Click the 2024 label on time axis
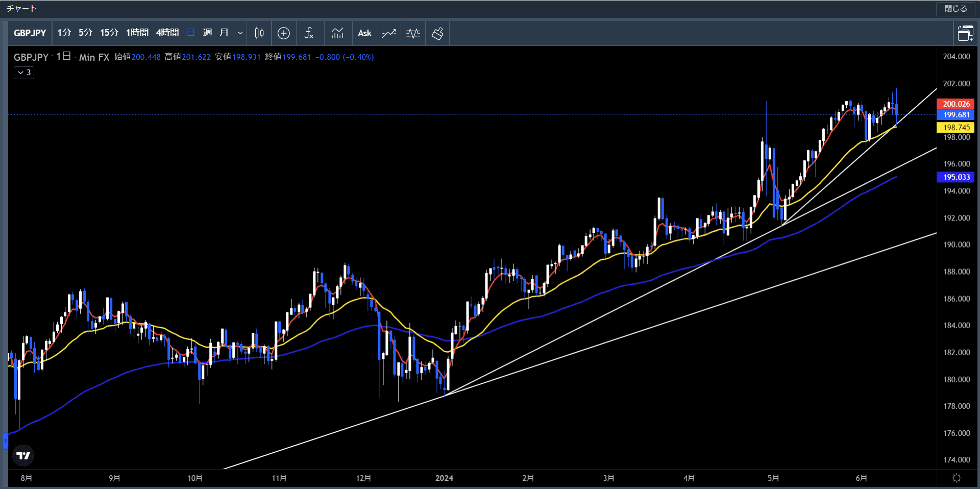This screenshot has height=489, width=980. 444,478
